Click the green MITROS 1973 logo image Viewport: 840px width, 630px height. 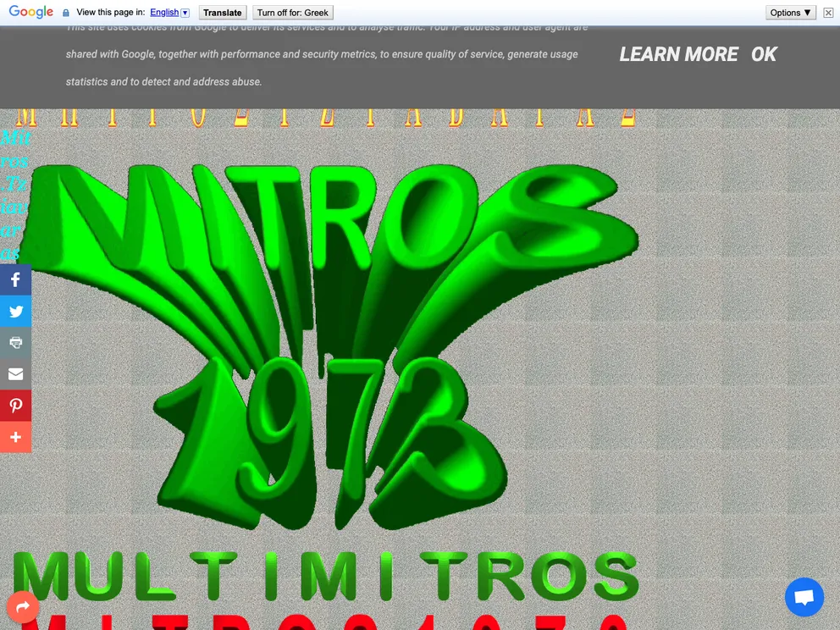(x=330, y=339)
